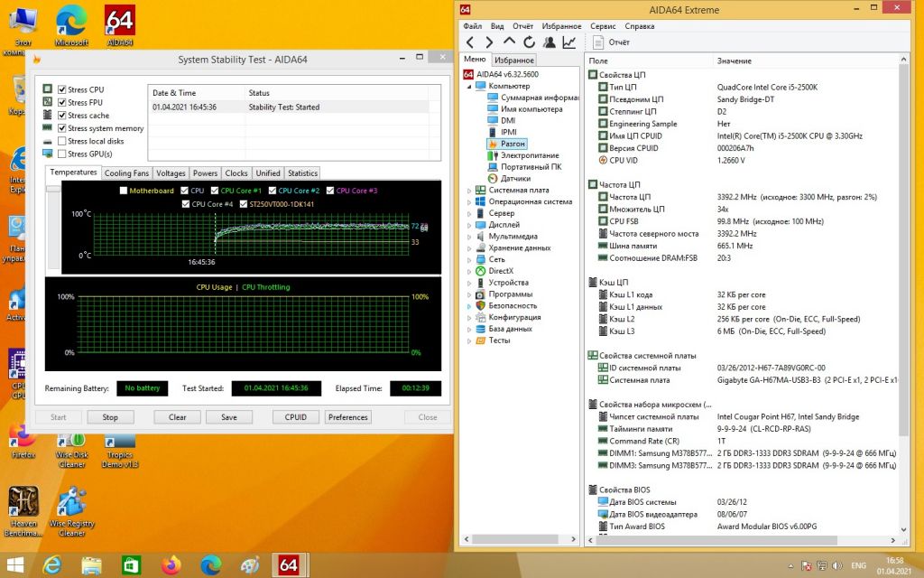The height and width of the screenshot is (578, 924).
Task: Open Internet Explorer from the taskbar
Action: click(52, 565)
